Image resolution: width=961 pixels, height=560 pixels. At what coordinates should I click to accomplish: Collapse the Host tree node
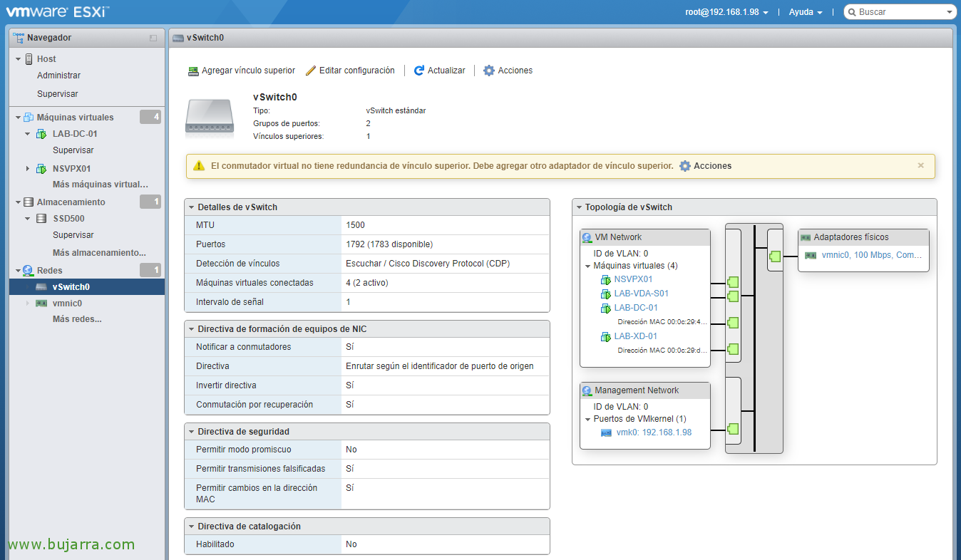pyautogui.click(x=19, y=59)
